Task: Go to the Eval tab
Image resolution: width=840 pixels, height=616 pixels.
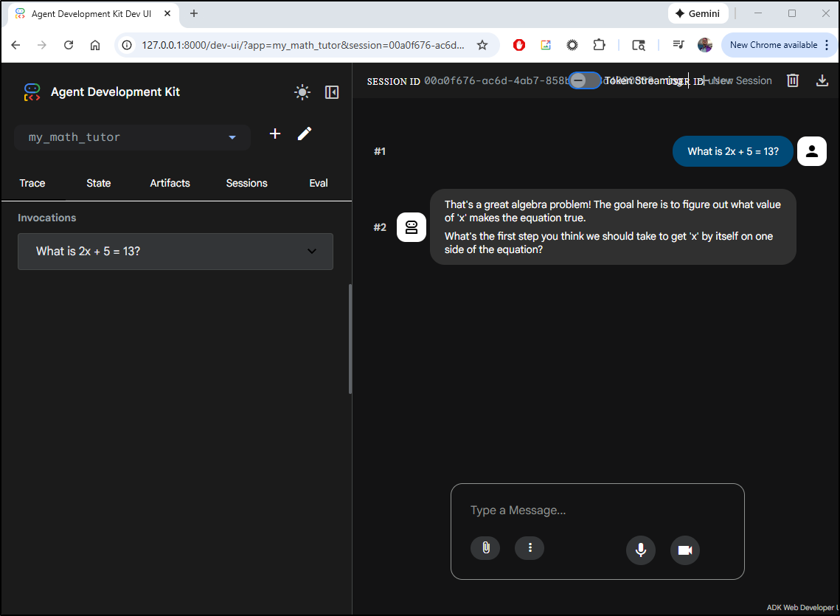Action: pos(319,183)
